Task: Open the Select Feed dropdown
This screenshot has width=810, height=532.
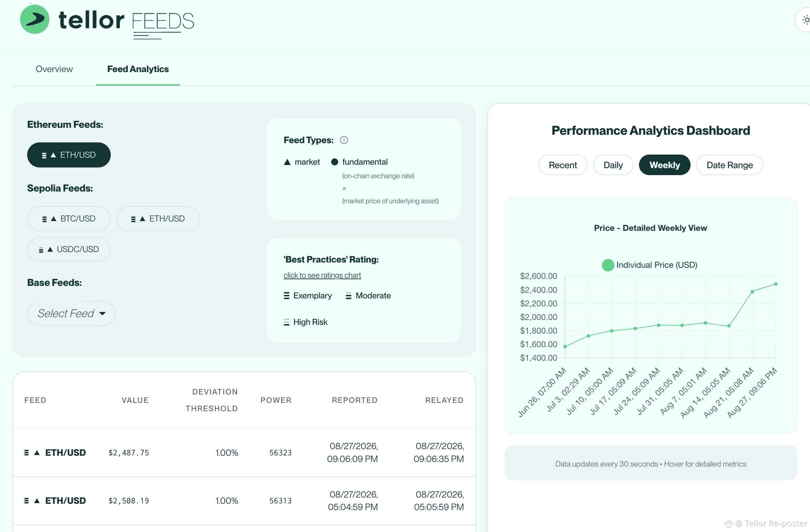Action: click(x=71, y=313)
